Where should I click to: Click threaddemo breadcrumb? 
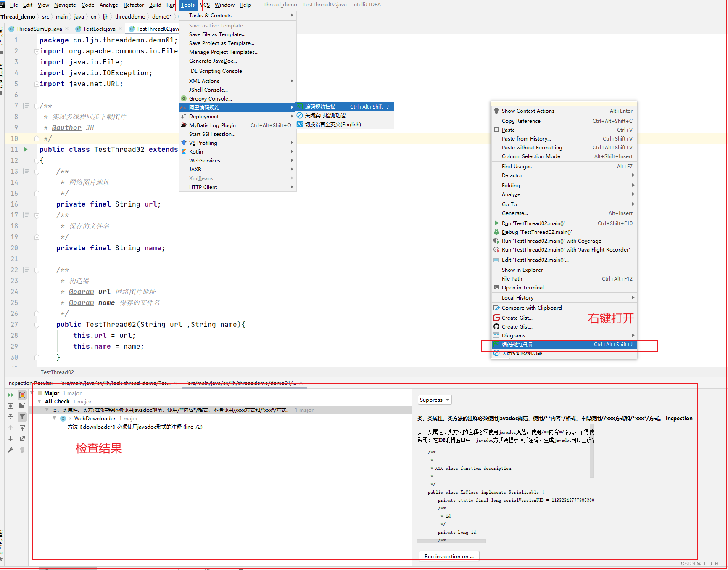[130, 17]
